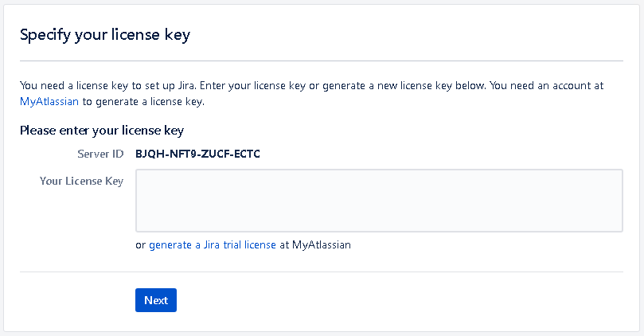Screen dimensions: 644x336
Task: Click the Server ID field label
Action: tap(100, 154)
